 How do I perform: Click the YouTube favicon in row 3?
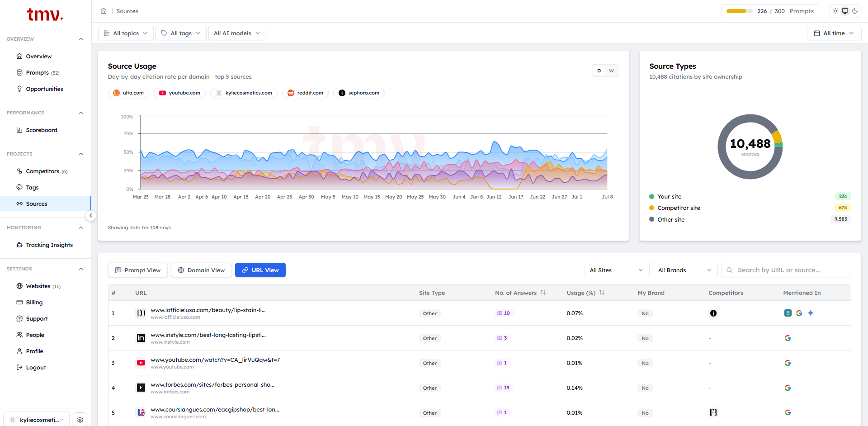click(x=141, y=363)
